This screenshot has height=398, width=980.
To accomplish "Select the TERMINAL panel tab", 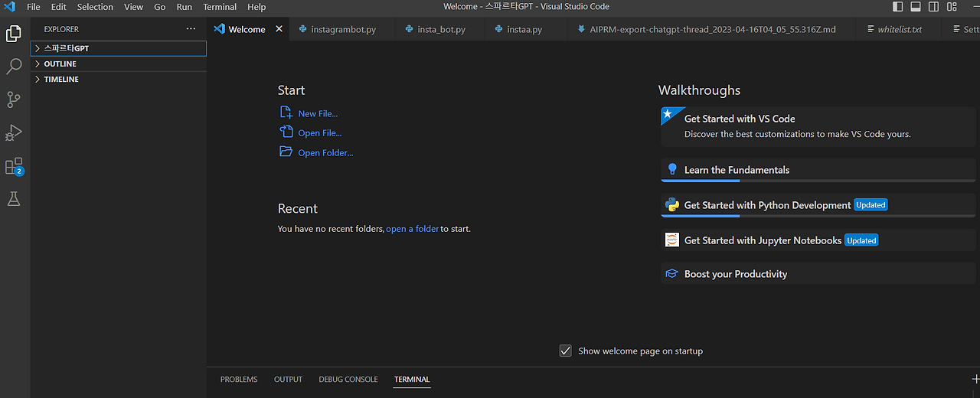I will coord(412,379).
